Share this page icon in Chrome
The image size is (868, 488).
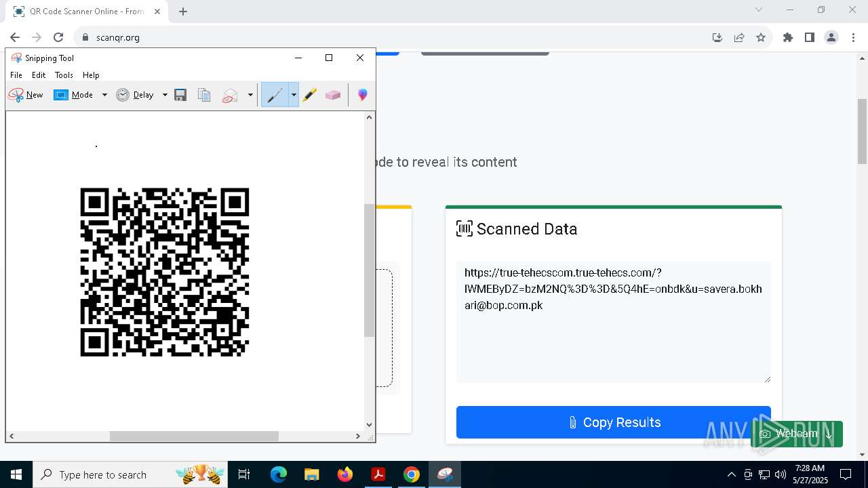(739, 37)
